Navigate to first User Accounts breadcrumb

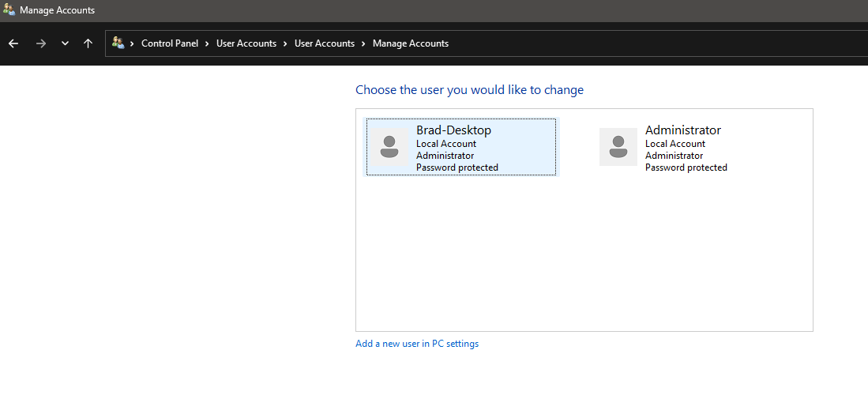[246, 43]
